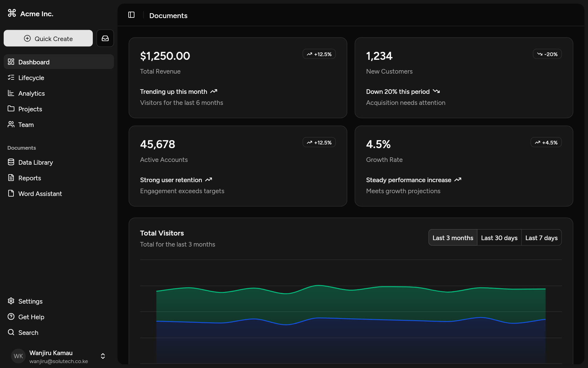The image size is (588, 368).
Task: Switch chart to Last 30 days
Action: click(499, 238)
